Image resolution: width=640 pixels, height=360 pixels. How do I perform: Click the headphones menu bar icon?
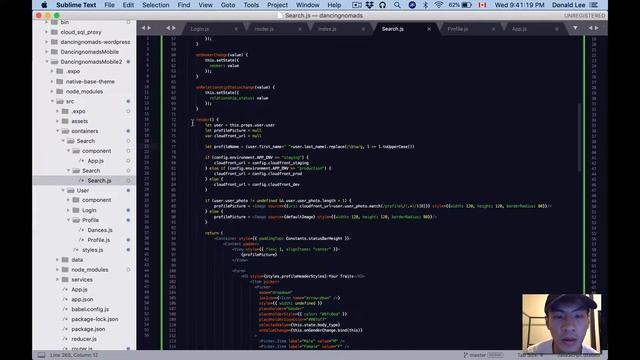(382, 5)
